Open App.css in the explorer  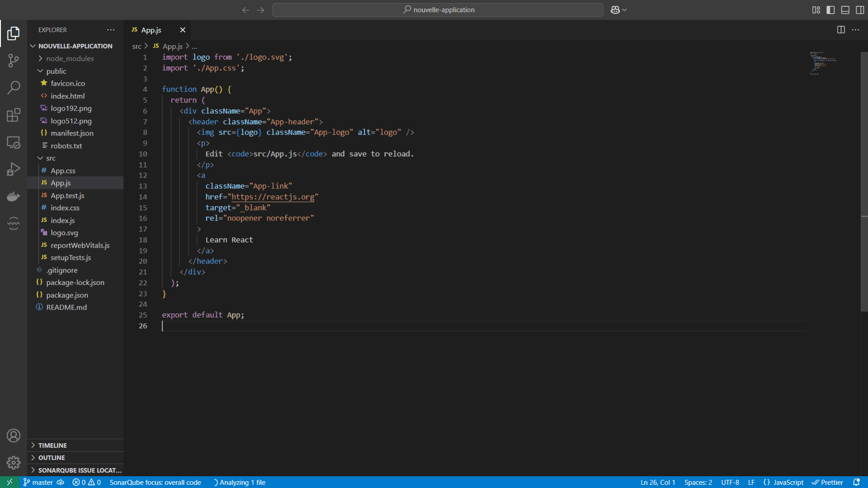[x=75, y=171]
